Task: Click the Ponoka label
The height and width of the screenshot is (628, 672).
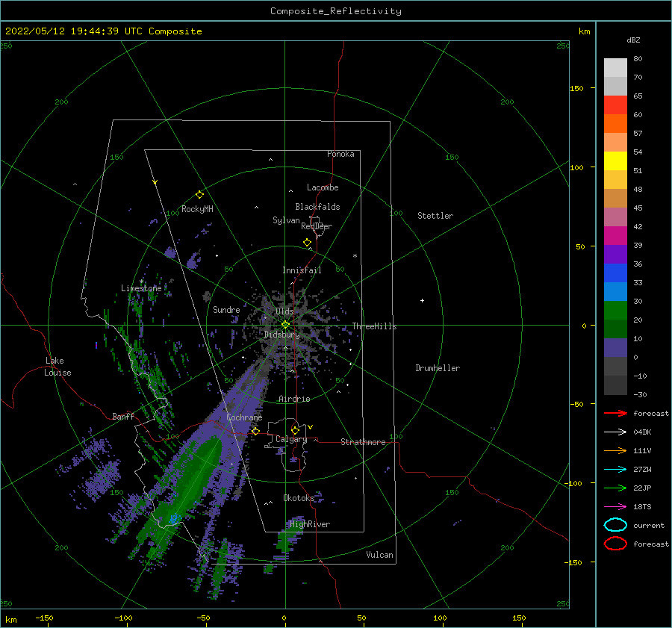Action: click(340, 154)
